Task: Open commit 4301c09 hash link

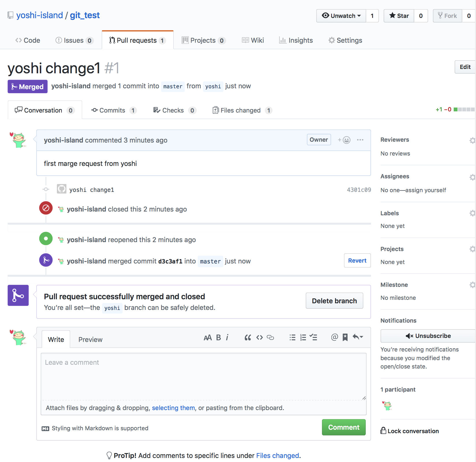Action: click(x=359, y=190)
